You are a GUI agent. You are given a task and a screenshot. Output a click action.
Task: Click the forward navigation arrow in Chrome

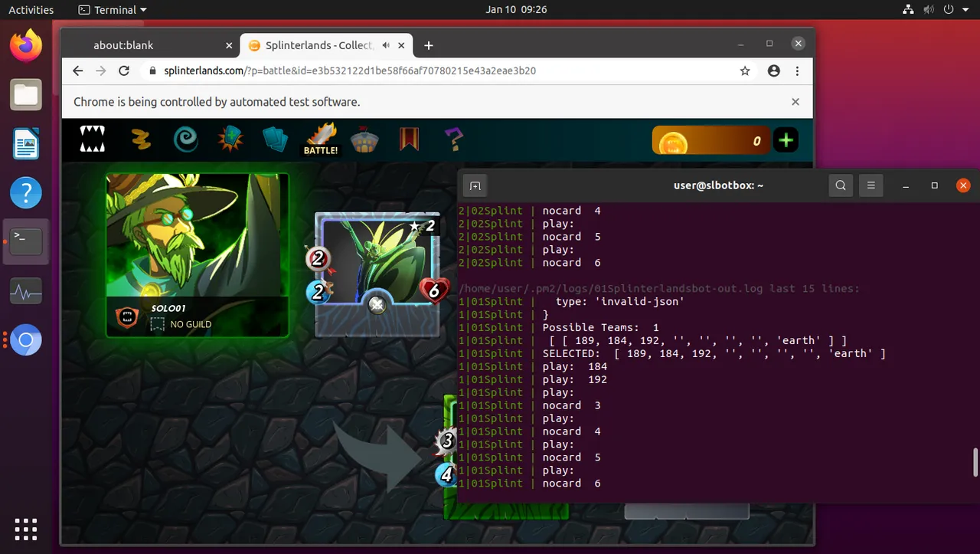(101, 70)
